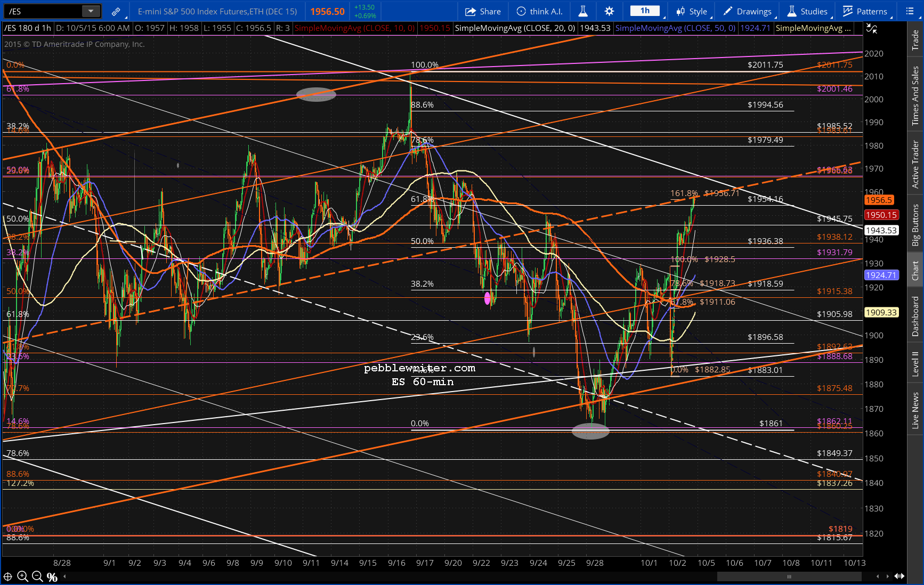Click the small left arrow beside percent icon
924x585 pixels.
tap(64, 576)
